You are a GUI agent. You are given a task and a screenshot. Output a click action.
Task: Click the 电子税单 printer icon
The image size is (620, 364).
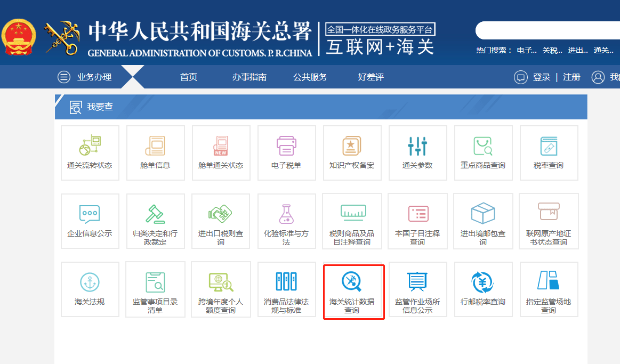click(286, 153)
